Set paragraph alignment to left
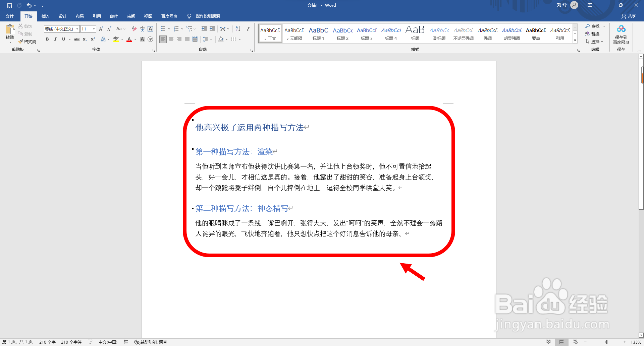The height and width of the screenshot is (346, 644). pyautogui.click(x=163, y=39)
